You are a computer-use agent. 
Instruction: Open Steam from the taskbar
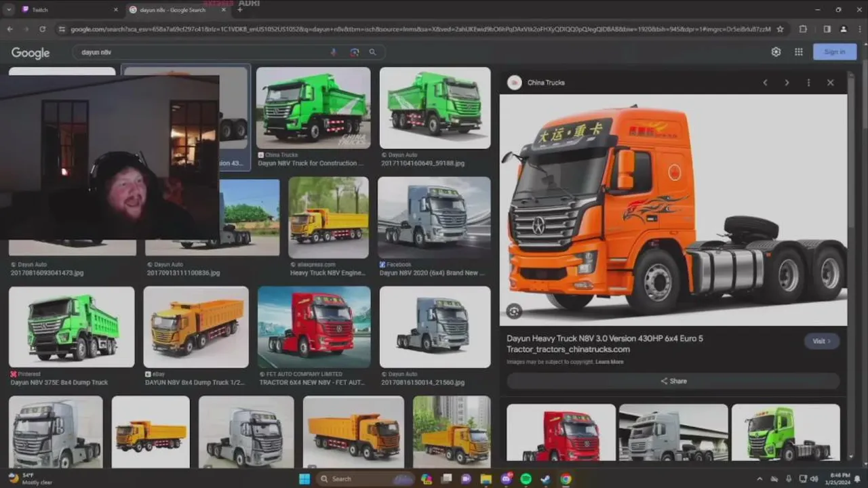pos(546,479)
